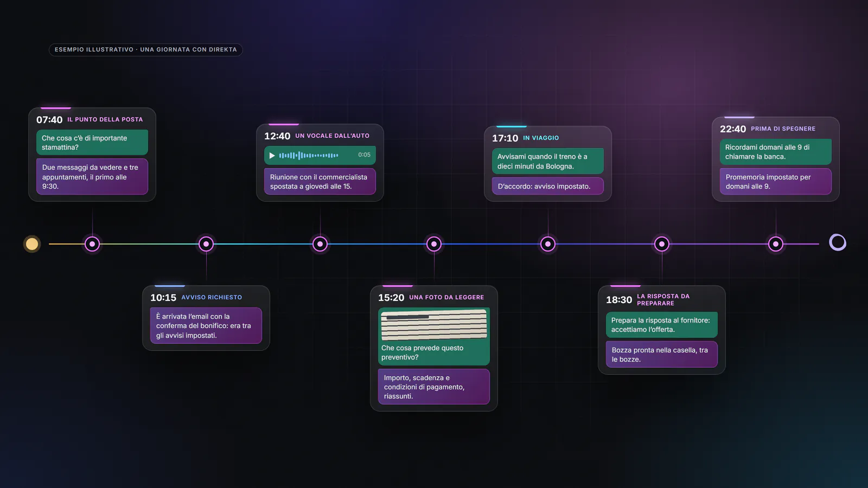
Task: Click the 'AVVISO RICHIESTO' heading
Action: click(212, 297)
